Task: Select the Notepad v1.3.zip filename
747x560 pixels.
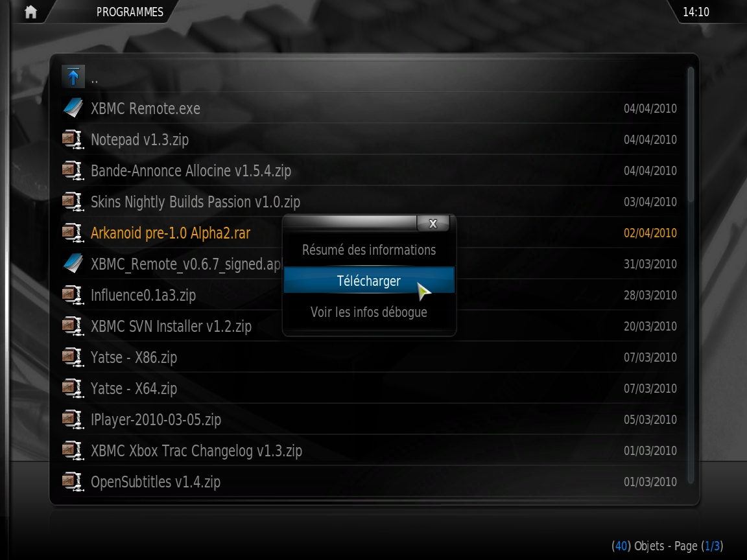Action: click(x=139, y=140)
